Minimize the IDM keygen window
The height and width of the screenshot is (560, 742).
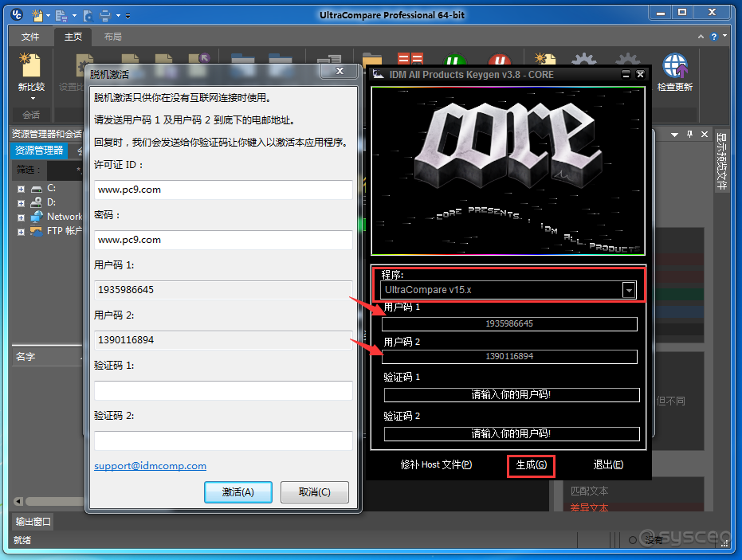point(626,74)
